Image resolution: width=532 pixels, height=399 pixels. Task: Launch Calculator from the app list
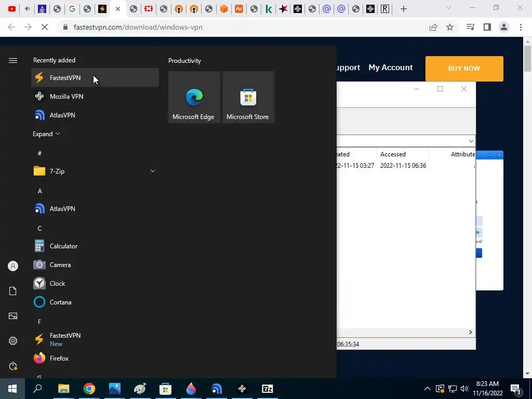tap(95, 246)
